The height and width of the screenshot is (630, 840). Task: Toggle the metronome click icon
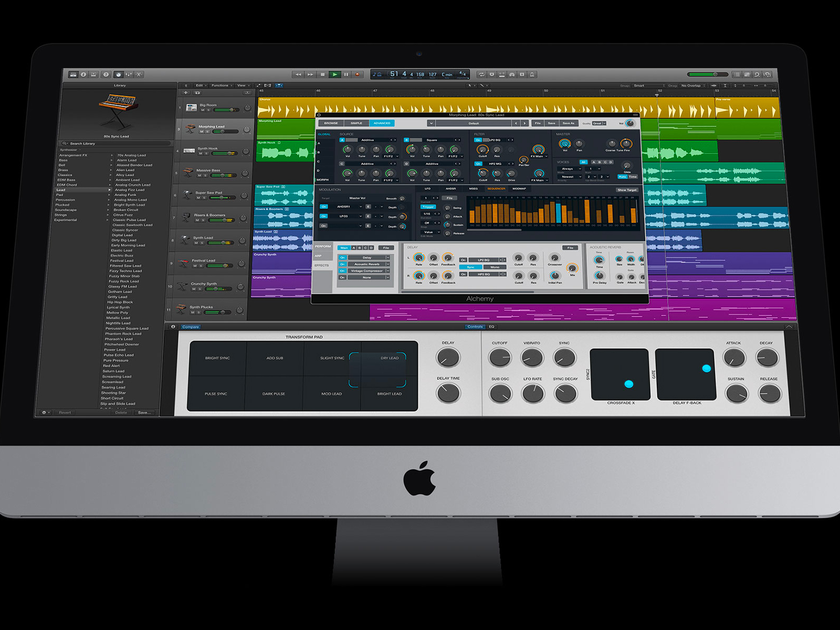pos(532,75)
